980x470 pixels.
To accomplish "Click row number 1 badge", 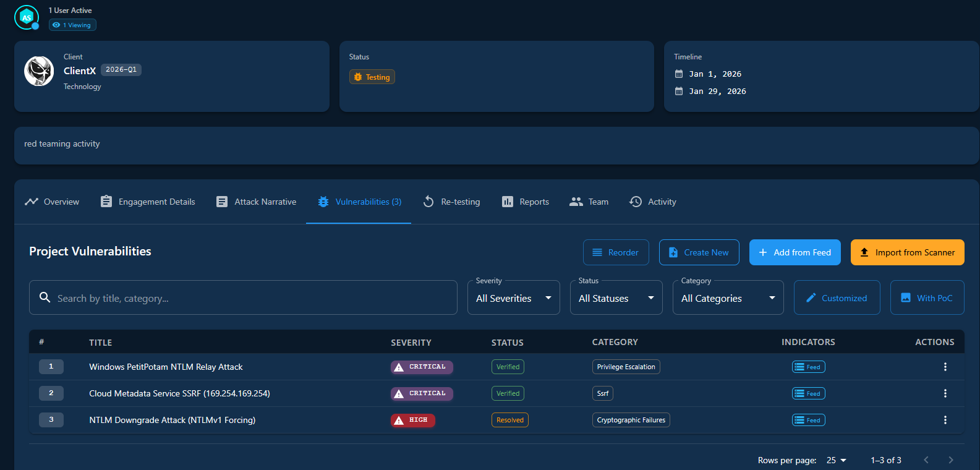I will click(x=51, y=367).
